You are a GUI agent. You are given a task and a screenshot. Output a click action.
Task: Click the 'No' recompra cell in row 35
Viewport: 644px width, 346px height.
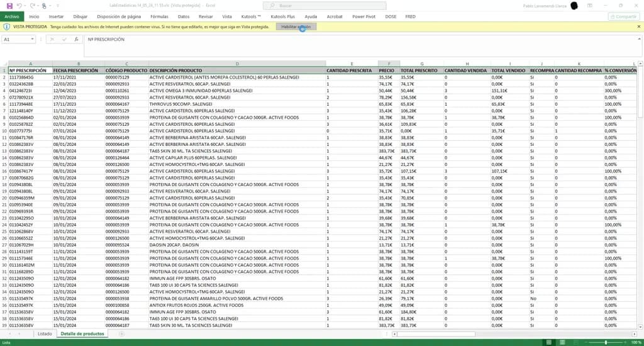click(x=541, y=299)
